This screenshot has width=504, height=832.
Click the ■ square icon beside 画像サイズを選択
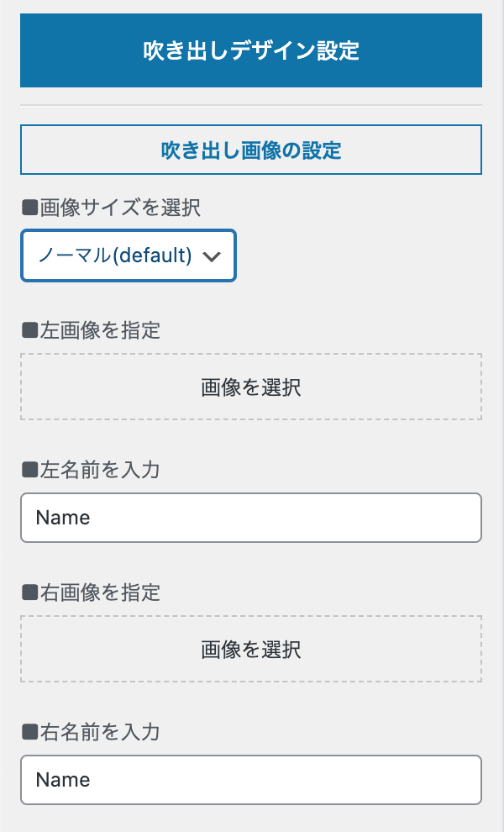(x=27, y=208)
